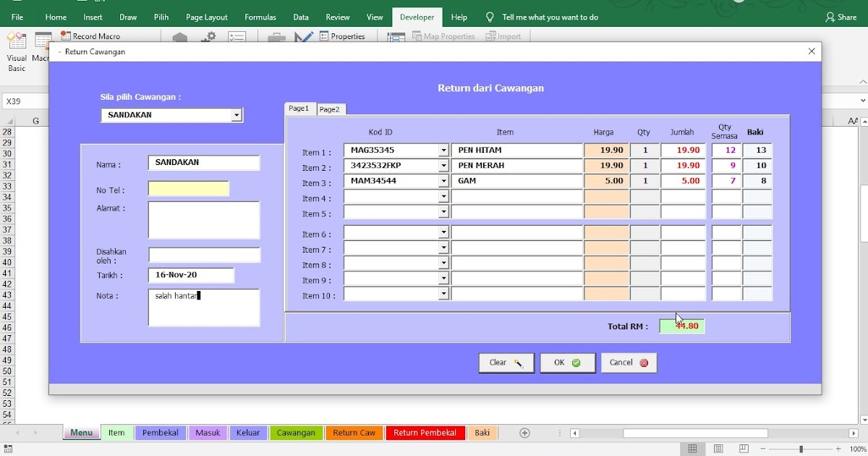Go to the Masuk sheet tab

(x=208, y=433)
